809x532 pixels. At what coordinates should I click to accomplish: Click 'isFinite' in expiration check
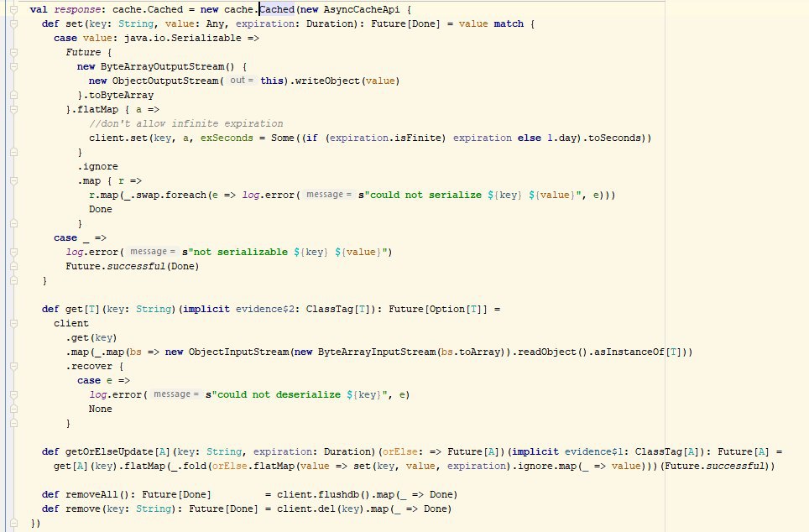(417, 138)
